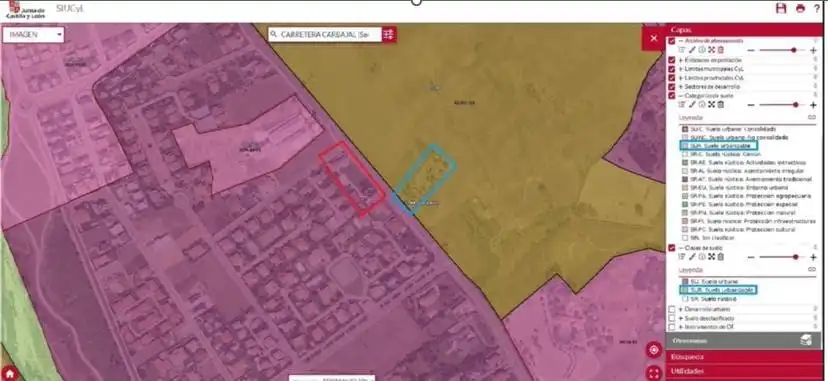Screen dimensions: 828x381
Task: Expand the Suelo desclasificado layer
Action: click(681, 318)
